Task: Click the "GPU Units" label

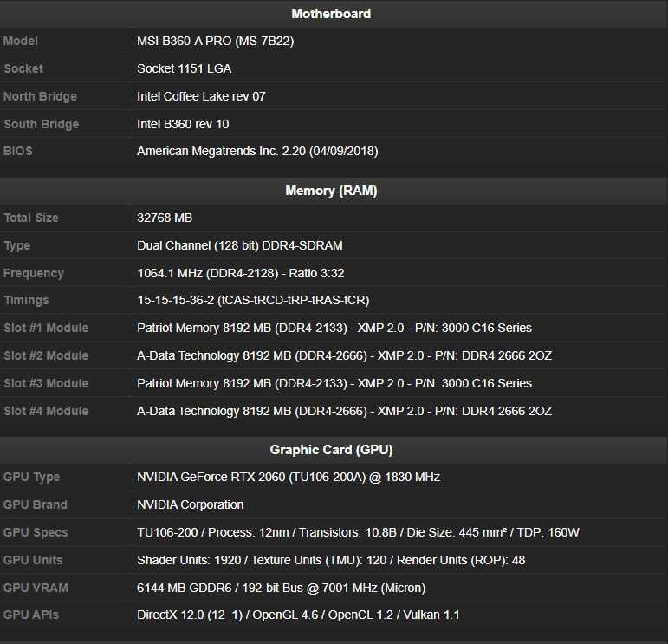Action: point(32,561)
